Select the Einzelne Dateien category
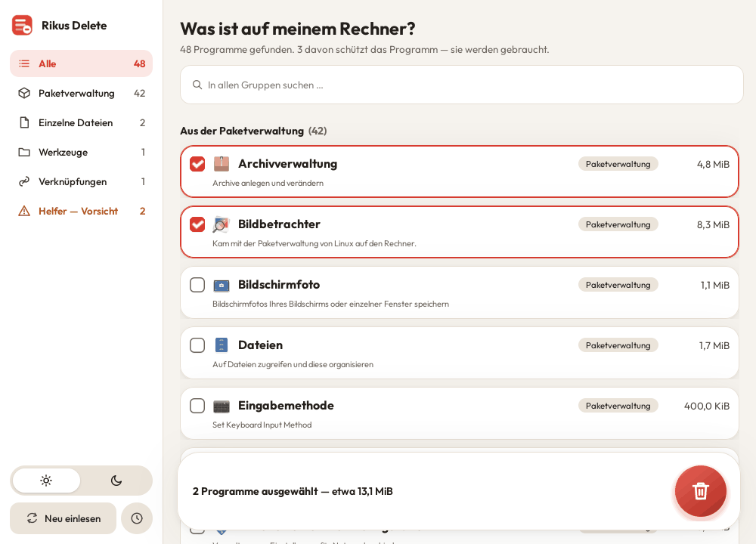 tap(81, 122)
